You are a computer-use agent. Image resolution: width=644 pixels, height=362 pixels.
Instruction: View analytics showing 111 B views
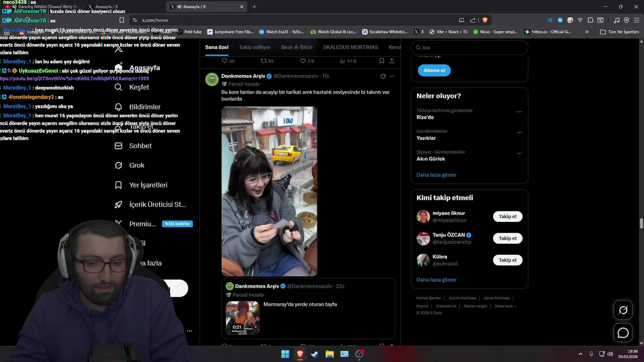(x=348, y=61)
